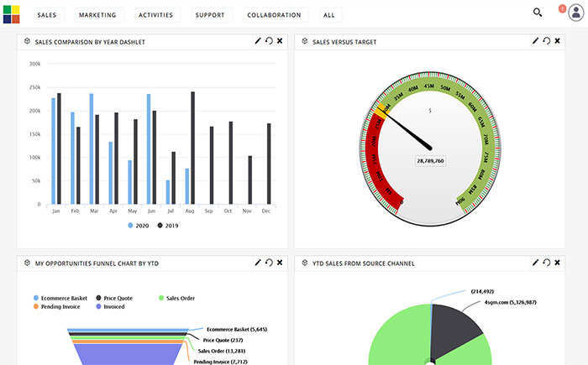Click YTD Sales From Source Channel title
This screenshot has height=365, width=588.
364,263
